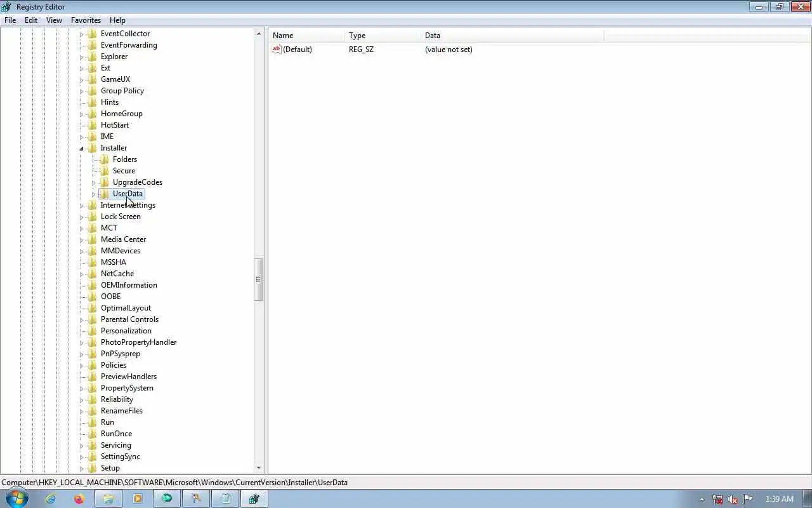
Task: Expand the UpgradeCodes subkey
Action: pos(93,183)
